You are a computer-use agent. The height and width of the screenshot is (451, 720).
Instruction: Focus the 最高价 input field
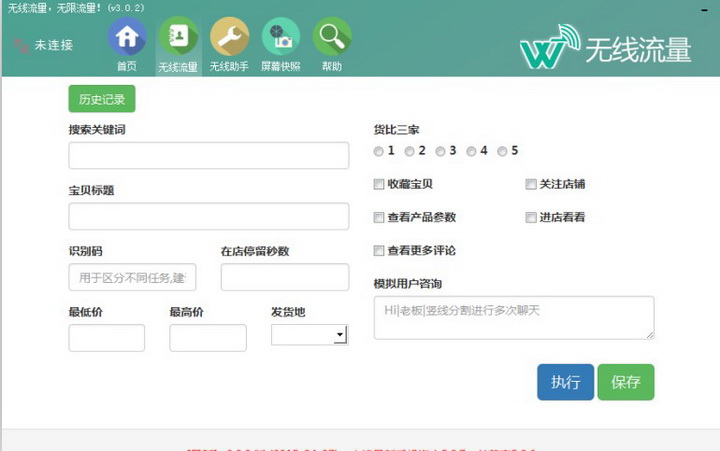(208, 338)
